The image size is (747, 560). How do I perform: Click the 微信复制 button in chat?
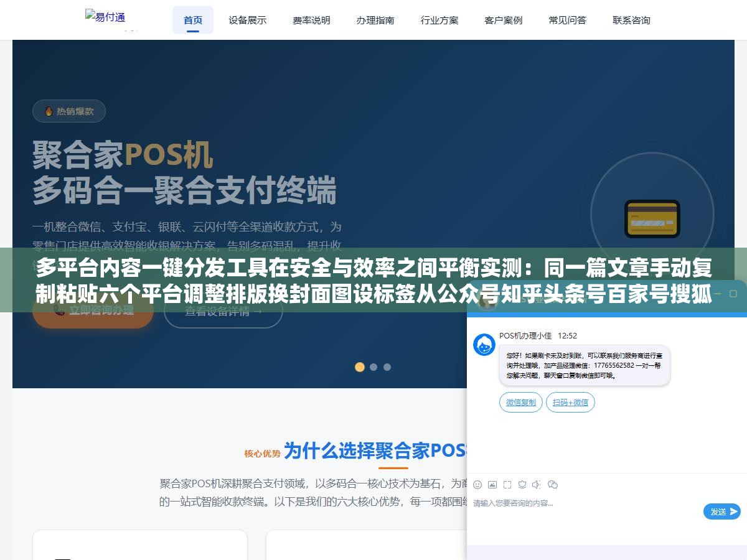point(521,403)
